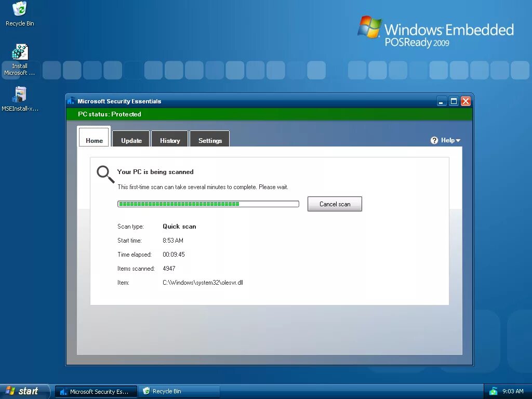Click the Help question mark icon

coord(434,140)
